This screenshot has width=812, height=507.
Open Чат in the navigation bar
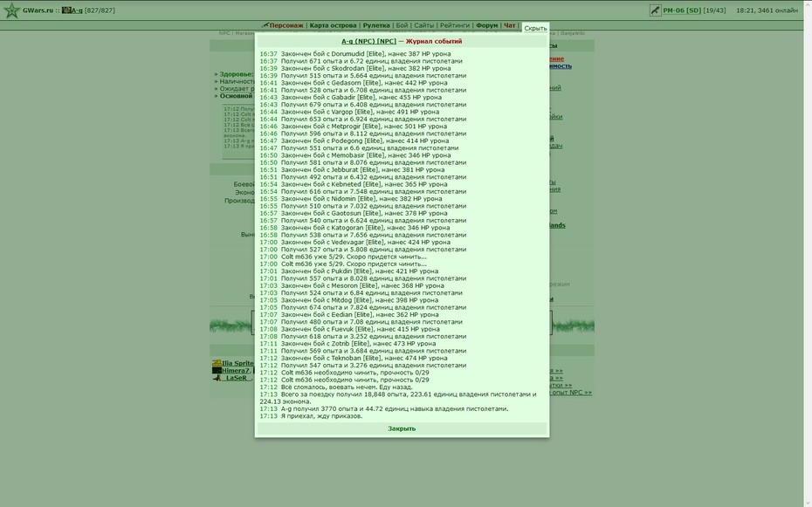(x=510, y=25)
